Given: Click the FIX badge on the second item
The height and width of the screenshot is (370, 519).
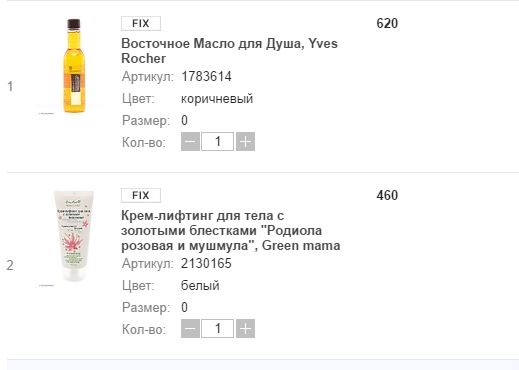Looking at the screenshot, I should [x=141, y=195].
